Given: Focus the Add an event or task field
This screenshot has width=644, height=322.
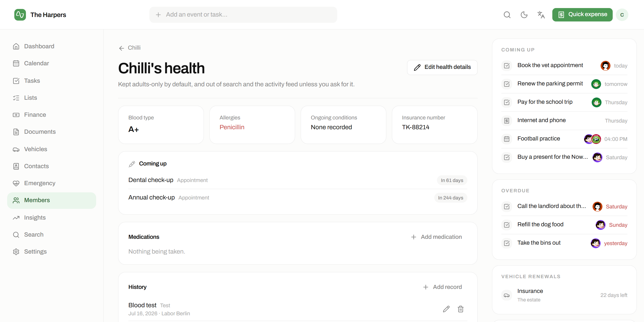Looking at the screenshot, I should coord(243,15).
